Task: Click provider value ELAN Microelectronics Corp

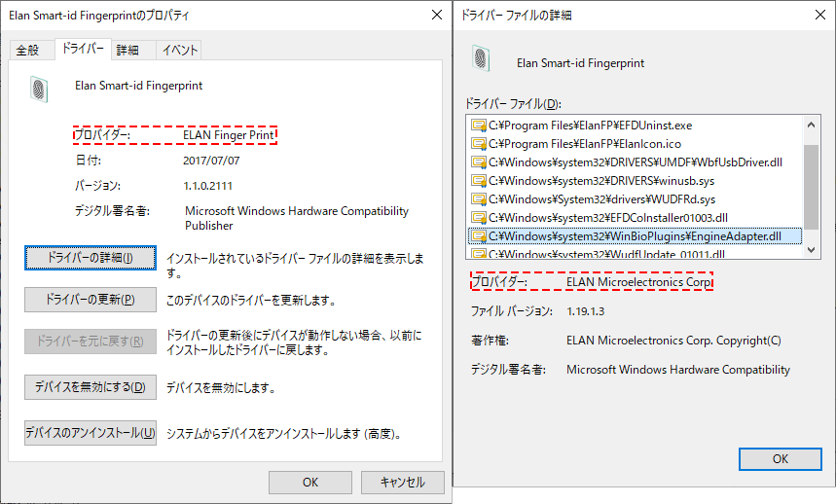Action: (x=638, y=282)
